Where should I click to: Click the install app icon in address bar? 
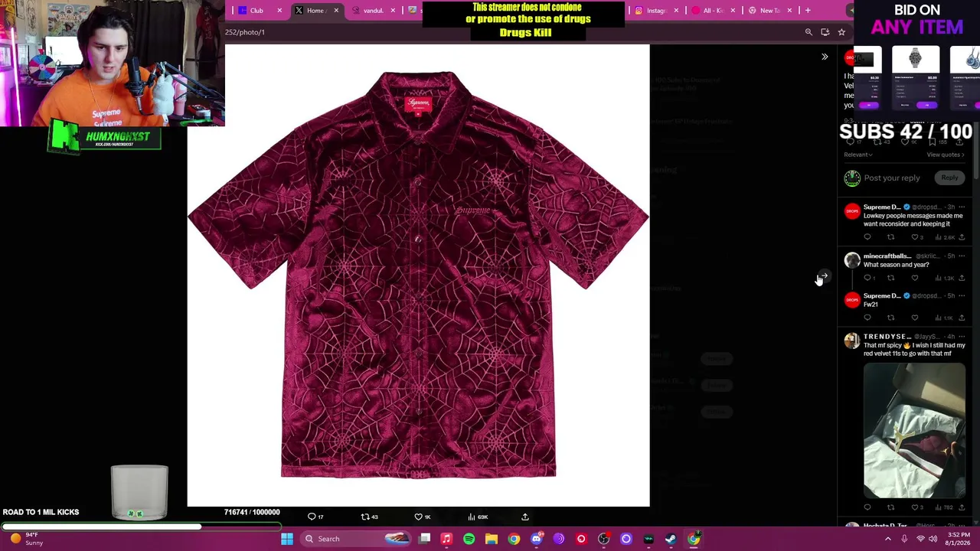pyautogui.click(x=825, y=32)
